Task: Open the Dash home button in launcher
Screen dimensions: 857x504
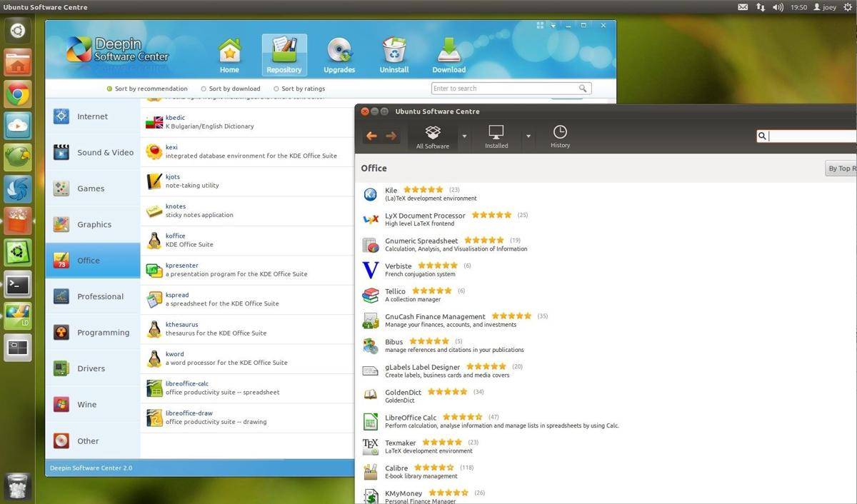Action: (x=18, y=31)
